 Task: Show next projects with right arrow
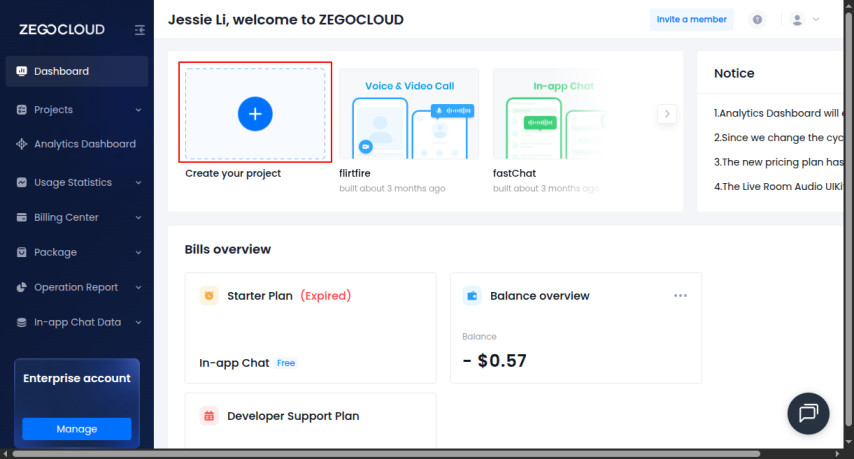667,114
